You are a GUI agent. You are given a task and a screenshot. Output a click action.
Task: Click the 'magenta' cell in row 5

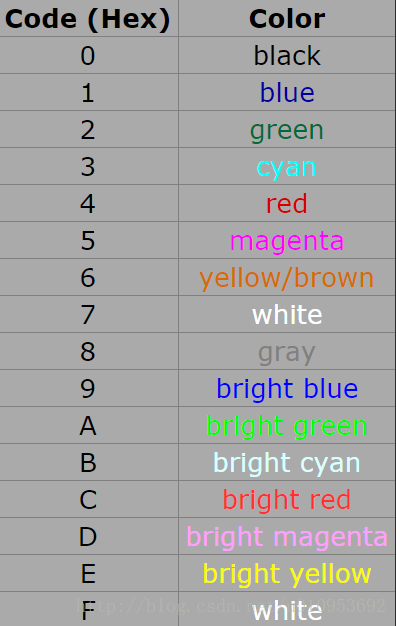(x=287, y=240)
